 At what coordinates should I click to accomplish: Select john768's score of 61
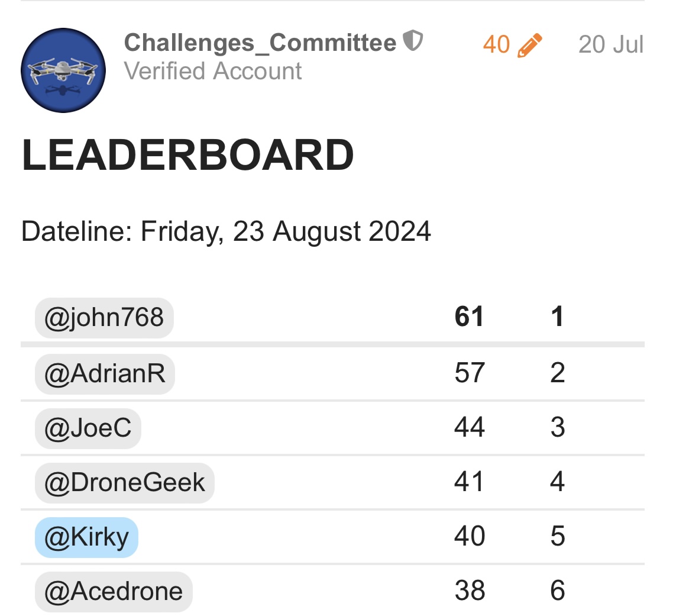pyautogui.click(x=469, y=317)
